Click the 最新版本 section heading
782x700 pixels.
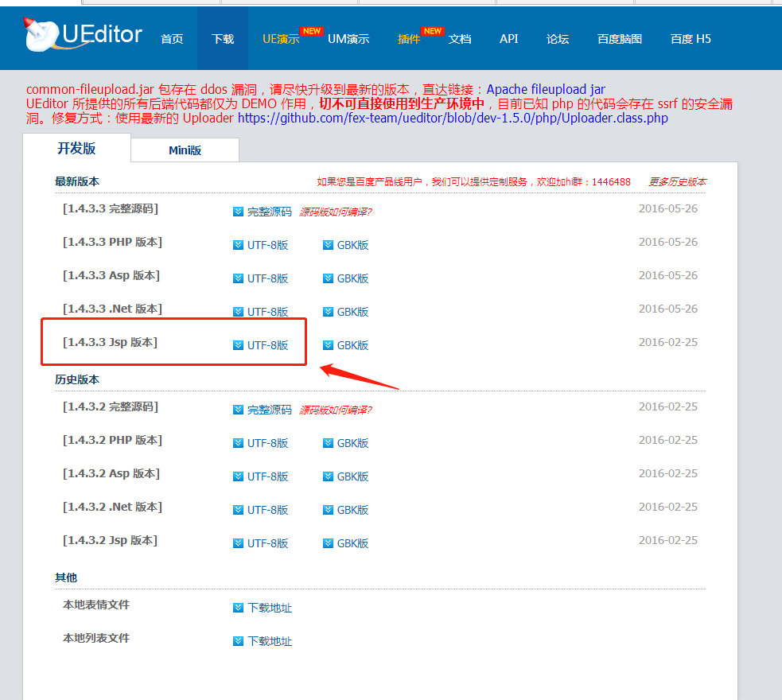[77, 181]
